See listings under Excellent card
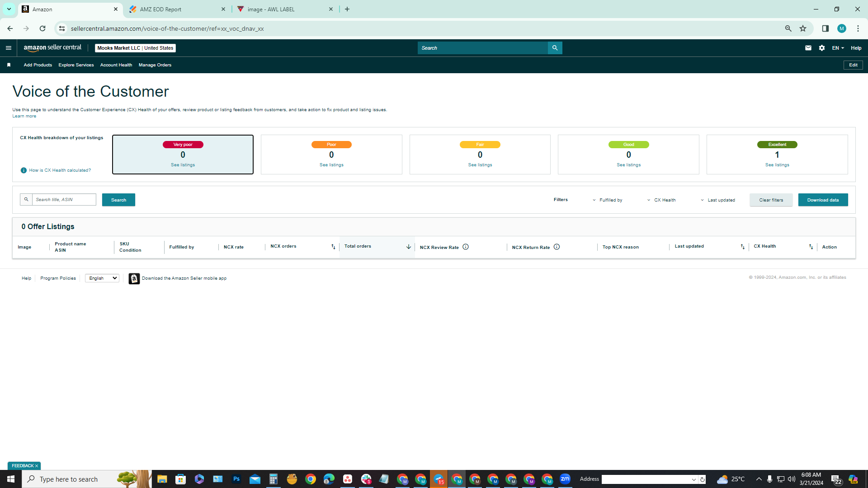868x488 pixels. click(777, 165)
